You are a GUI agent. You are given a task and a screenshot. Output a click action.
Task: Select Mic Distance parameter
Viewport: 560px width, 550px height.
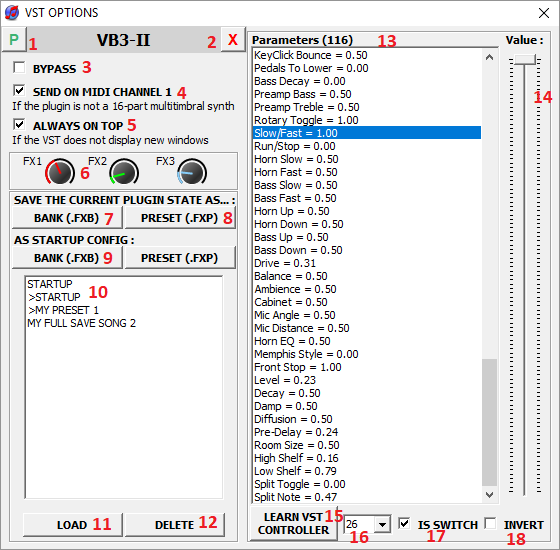367,328
